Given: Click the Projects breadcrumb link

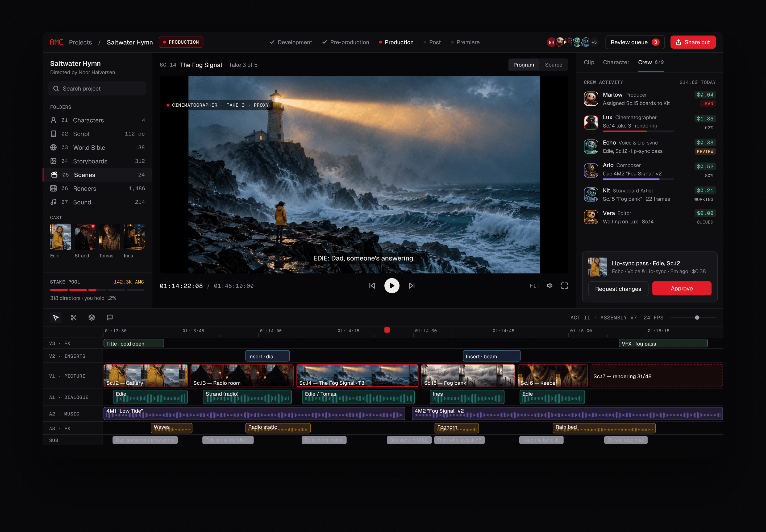Looking at the screenshot, I should click(80, 42).
